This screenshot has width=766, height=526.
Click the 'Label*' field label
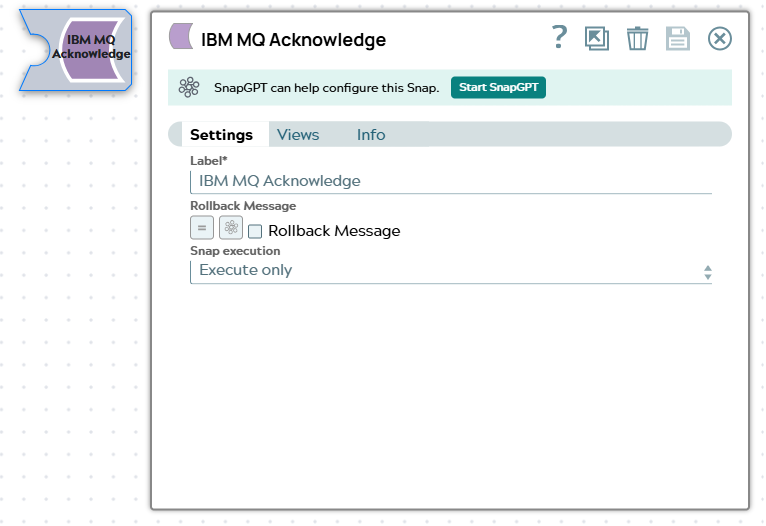coord(209,161)
